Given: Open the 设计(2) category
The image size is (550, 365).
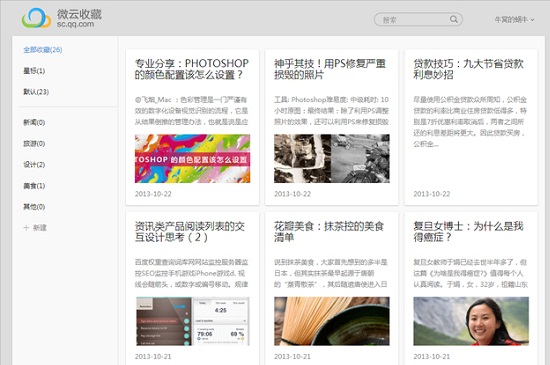Looking at the screenshot, I should pyautogui.click(x=34, y=164).
